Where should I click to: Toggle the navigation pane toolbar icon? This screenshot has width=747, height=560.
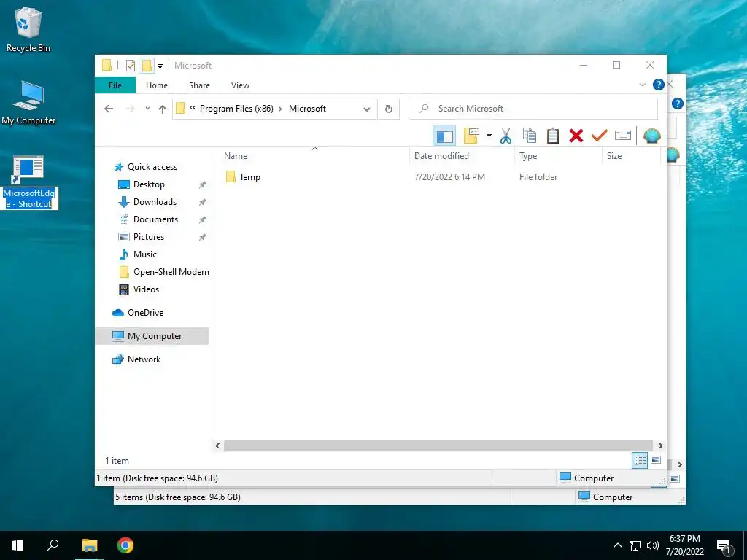[x=444, y=136]
